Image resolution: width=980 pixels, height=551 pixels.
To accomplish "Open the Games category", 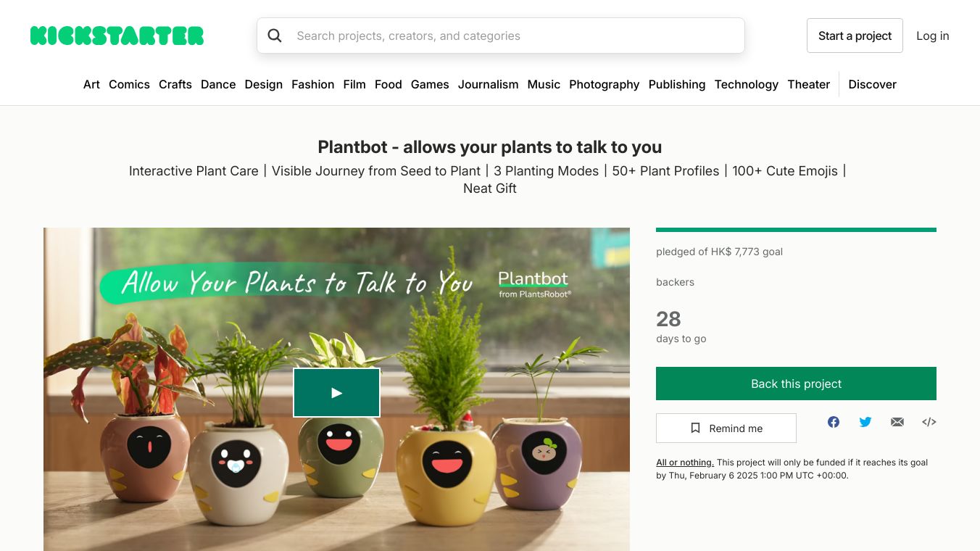I will point(430,84).
